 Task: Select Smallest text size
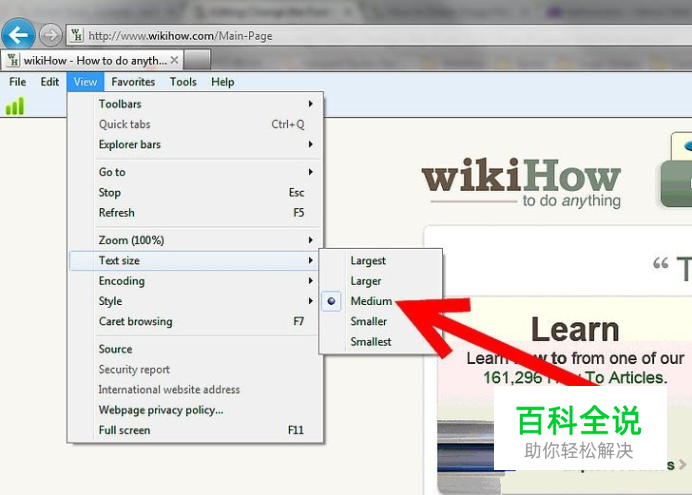click(x=380, y=342)
